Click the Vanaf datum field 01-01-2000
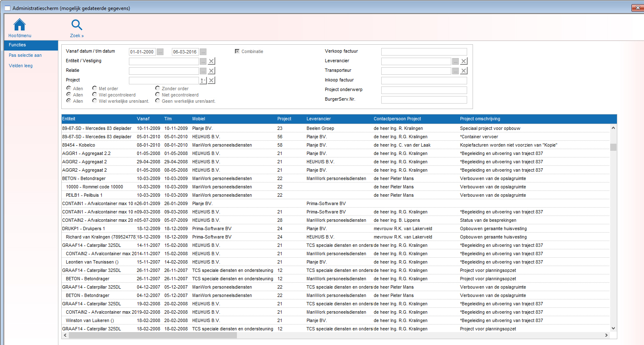The height and width of the screenshot is (345, 644). click(x=142, y=52)
